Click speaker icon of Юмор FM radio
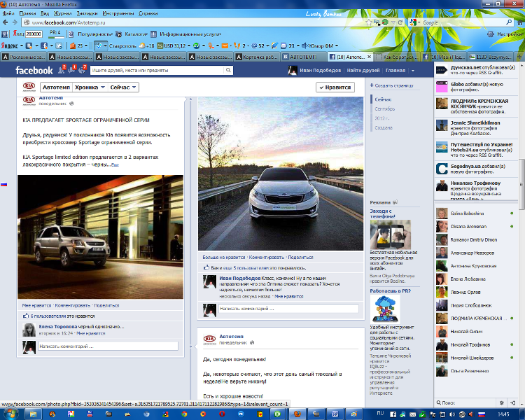 [304, 45]
